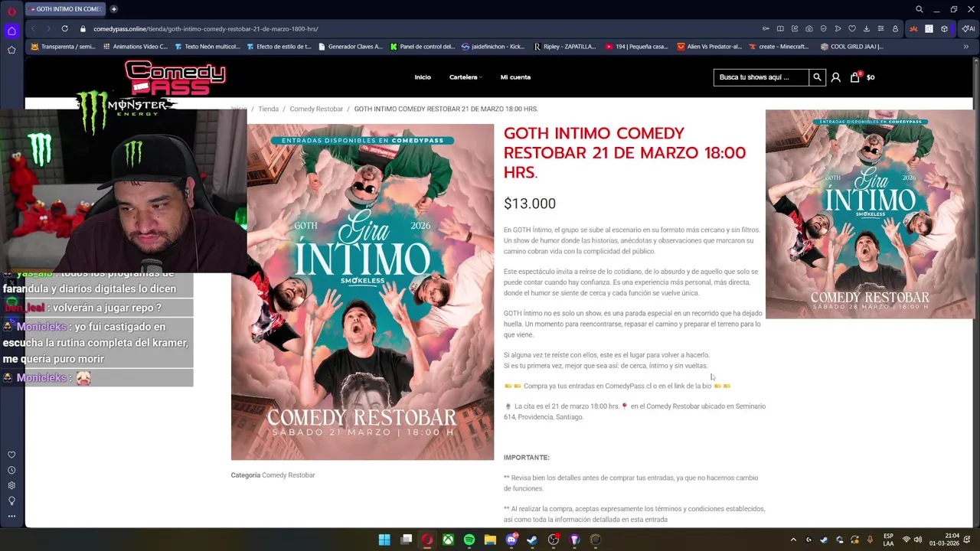Image resolution: width=980 pixels, height=551 pixels.
Task: Click the Tienda breadcrumb link
Action: point(268,109)
